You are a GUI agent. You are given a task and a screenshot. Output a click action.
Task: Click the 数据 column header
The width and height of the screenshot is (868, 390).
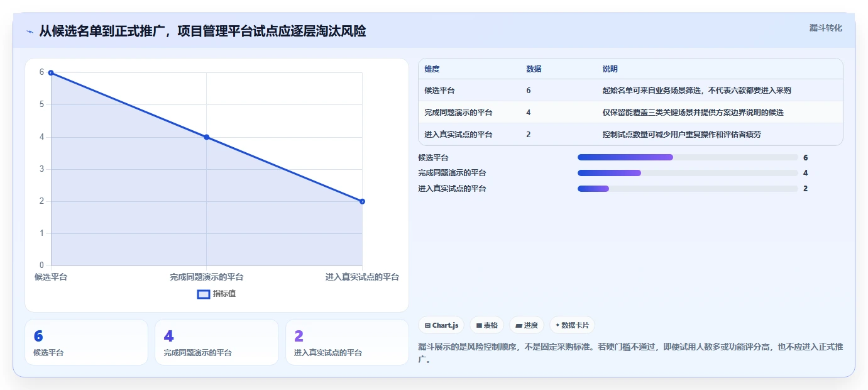[534, 69]
